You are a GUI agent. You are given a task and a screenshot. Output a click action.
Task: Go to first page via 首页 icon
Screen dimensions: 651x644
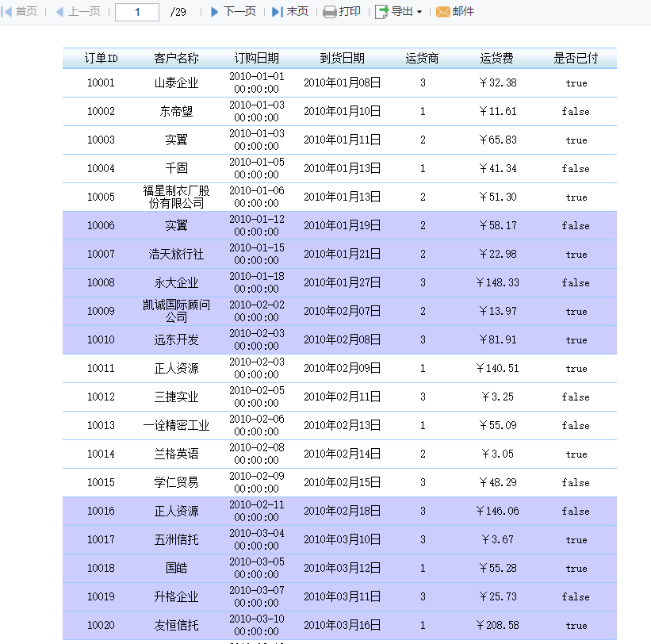coord(6,12)
